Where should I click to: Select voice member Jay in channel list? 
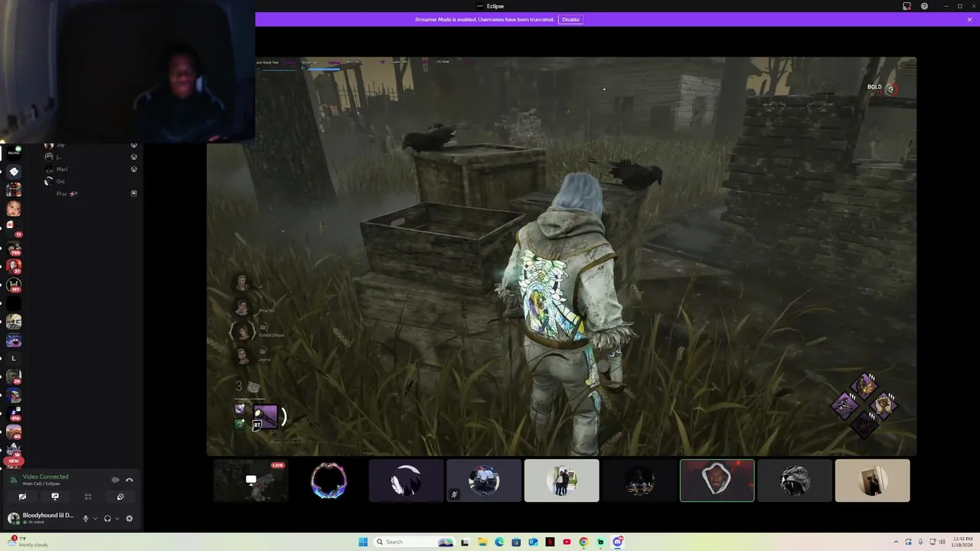pyautogui.click(x=90, y=145)
